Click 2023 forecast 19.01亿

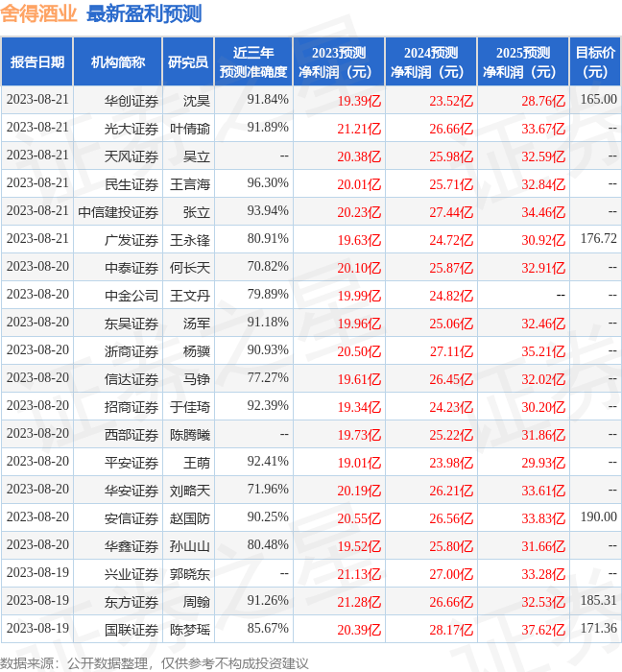(359, 463)
